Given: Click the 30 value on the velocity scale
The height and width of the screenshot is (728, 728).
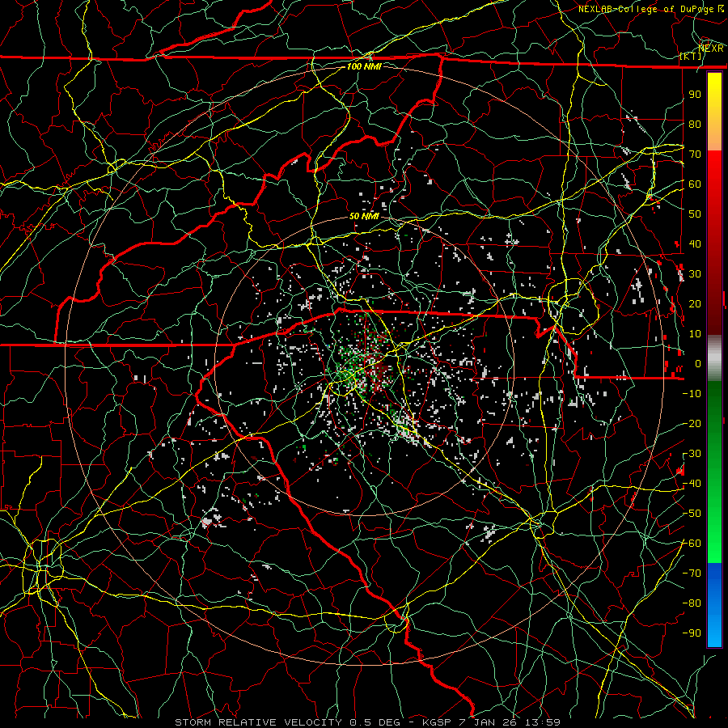Looking at the screenshot, I should tap(695, 274).
